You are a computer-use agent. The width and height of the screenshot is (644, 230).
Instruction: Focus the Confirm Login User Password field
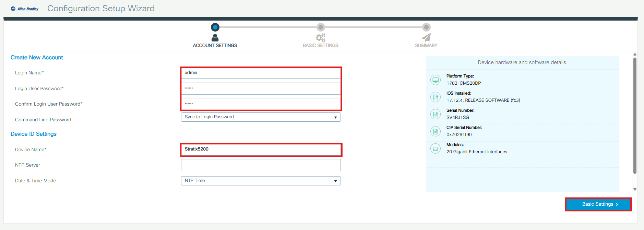pos(261,104)
